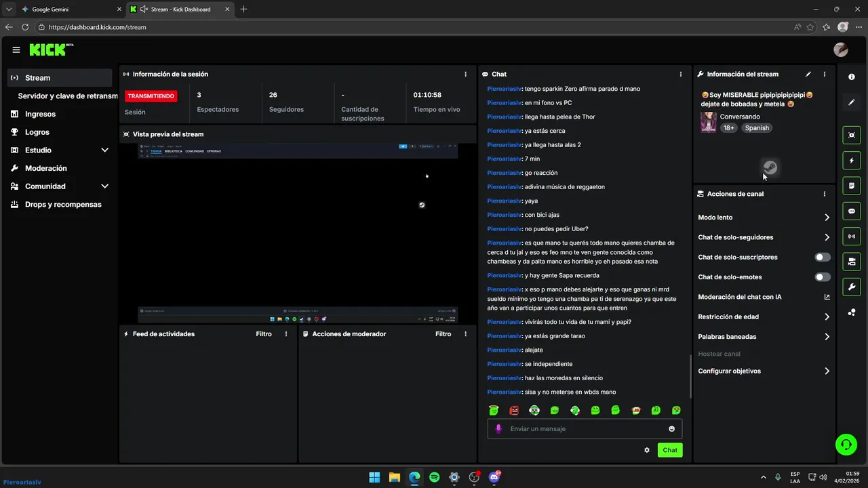Viewport: 868px width, 488px height.
Task: Toggle the wrench panel icon in right sidebar
Action: (852, 287)
